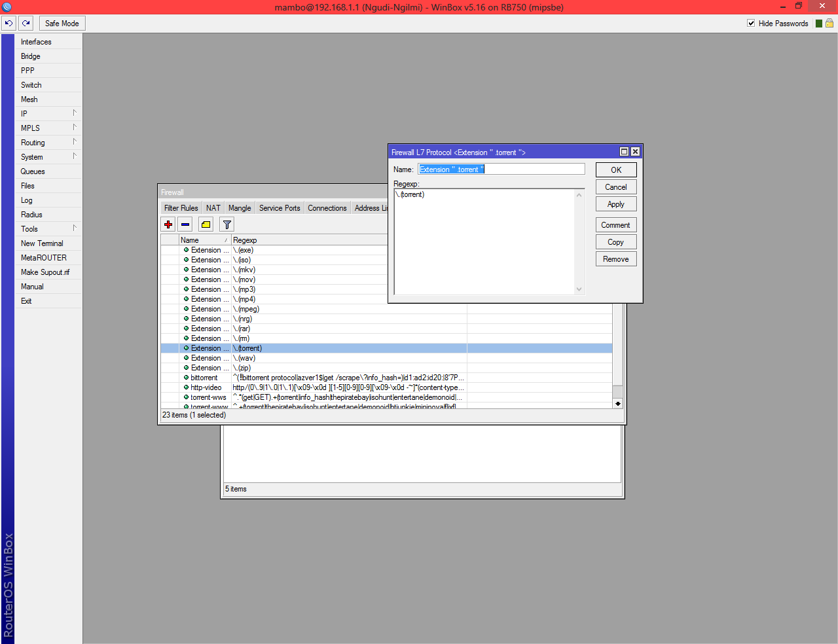
Task: Click the padlock icon in top bar
Action: [829, 23]
